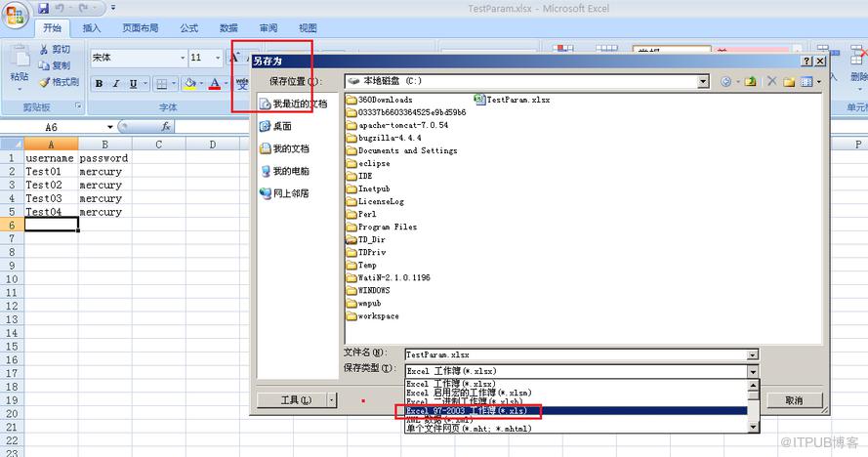Viewport: 868px width, 457px height.
Task: Save via quick access toolbar icon
Action: (x=43, y=9)
